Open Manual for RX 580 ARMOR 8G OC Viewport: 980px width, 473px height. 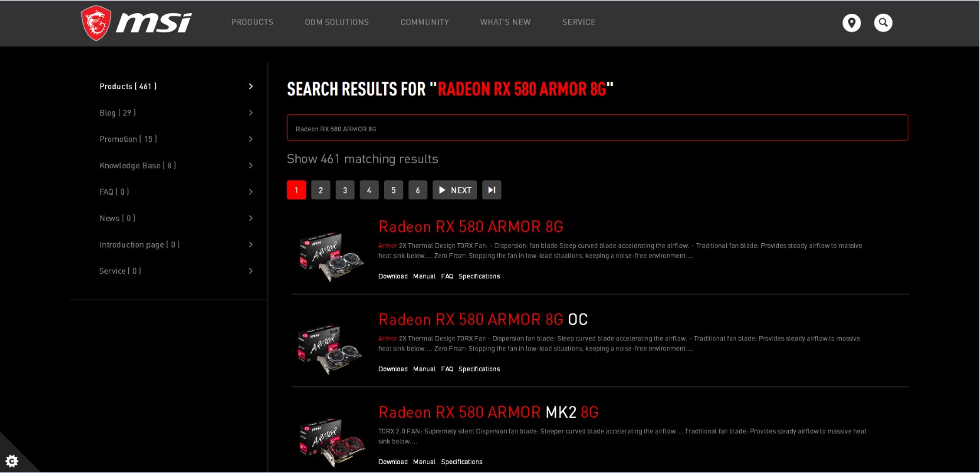pyautogui.click(x=424, y=369)
